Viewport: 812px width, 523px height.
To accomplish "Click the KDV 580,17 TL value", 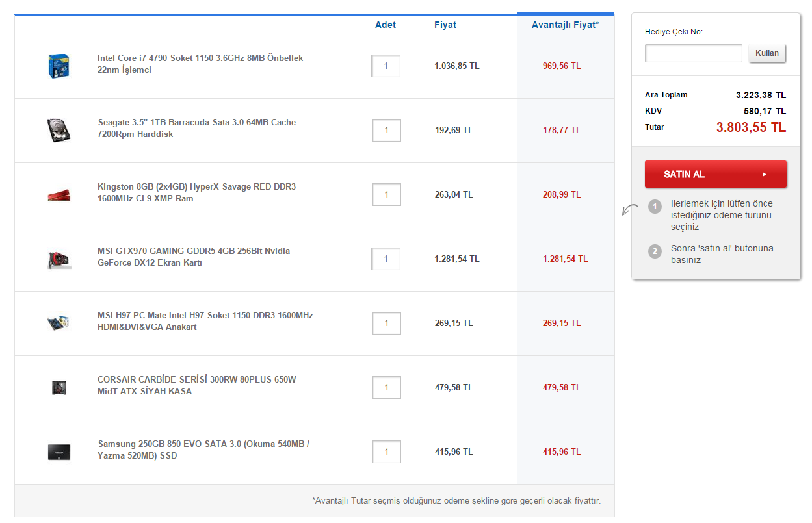I will tap(765, 111).
